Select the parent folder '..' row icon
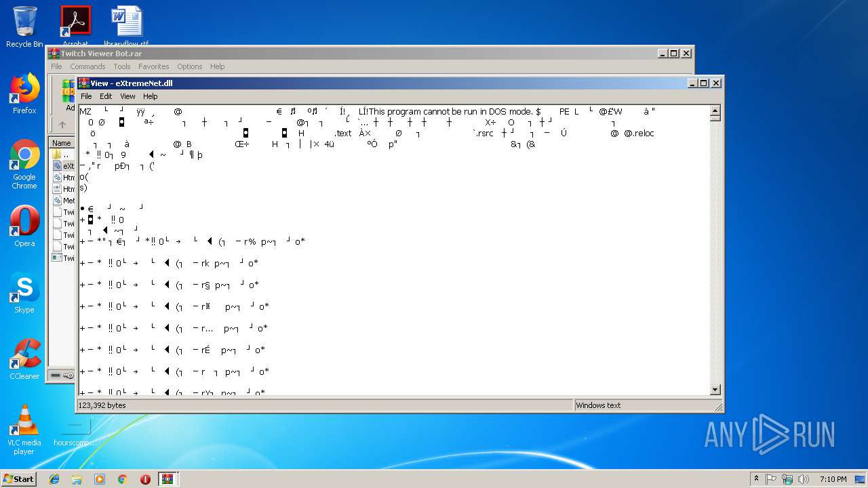Viewport: 868px width, 488px height. pos(57,155)
